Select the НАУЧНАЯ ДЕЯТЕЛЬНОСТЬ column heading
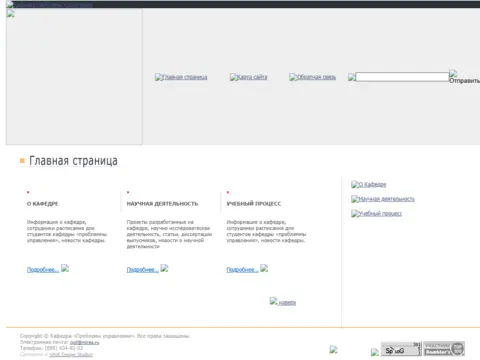Image resolution: width=480 pixels, height=360 pixels. (x=162, y=204)
